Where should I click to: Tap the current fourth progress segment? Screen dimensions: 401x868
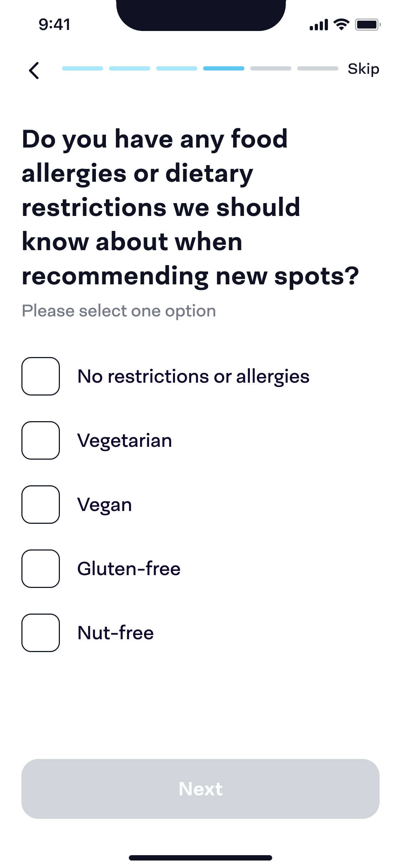224,68
